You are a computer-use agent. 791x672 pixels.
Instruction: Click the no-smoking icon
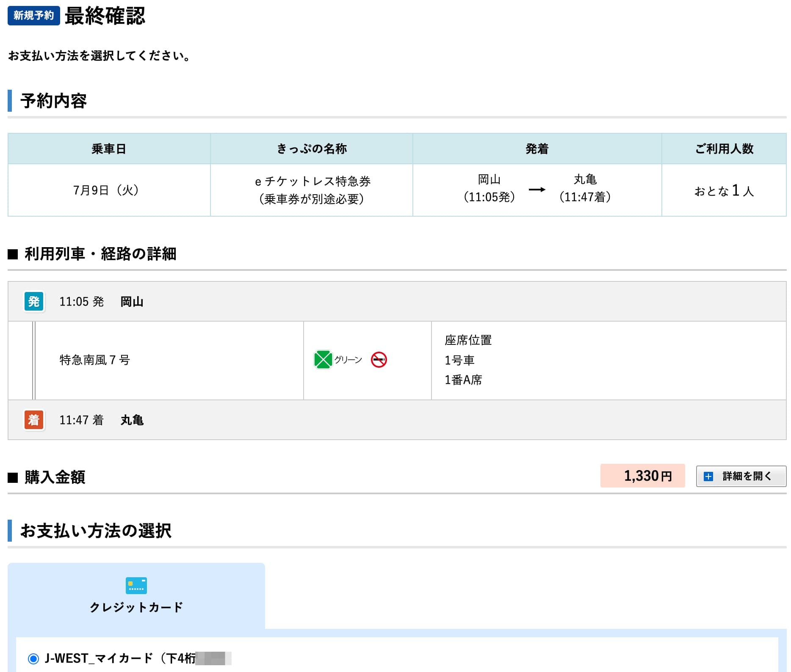tap(379, 360)
